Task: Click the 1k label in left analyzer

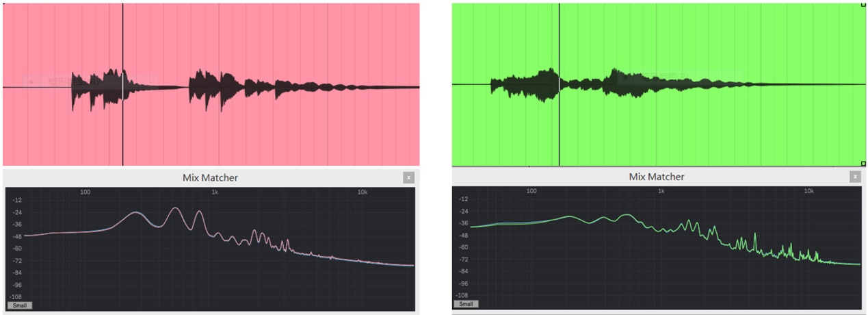Action: pos(214,192)
